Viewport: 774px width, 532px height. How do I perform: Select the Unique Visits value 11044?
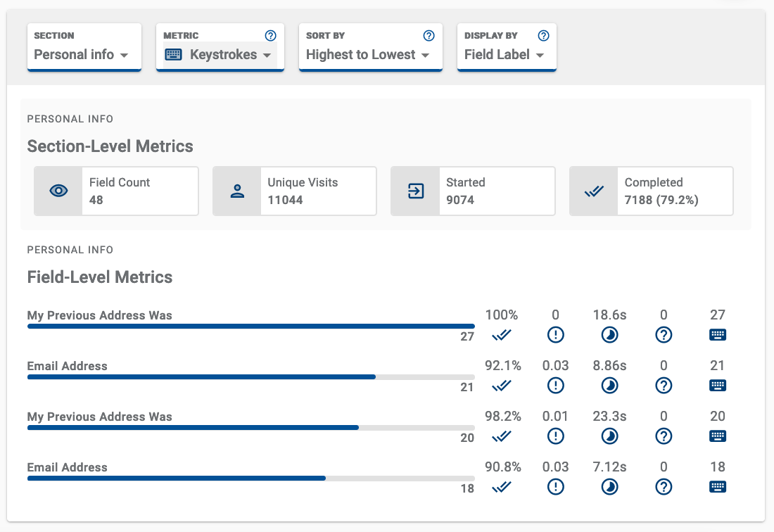(x=285, y=200)
